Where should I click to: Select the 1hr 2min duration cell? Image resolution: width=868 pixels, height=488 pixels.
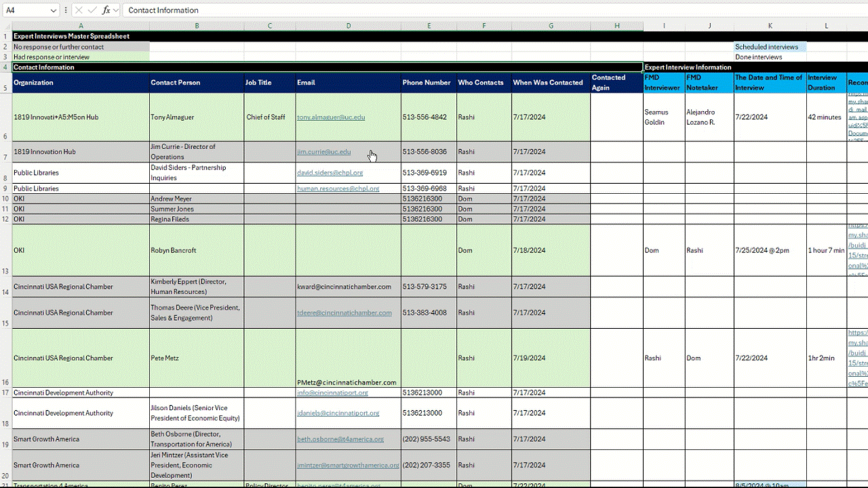827,358
